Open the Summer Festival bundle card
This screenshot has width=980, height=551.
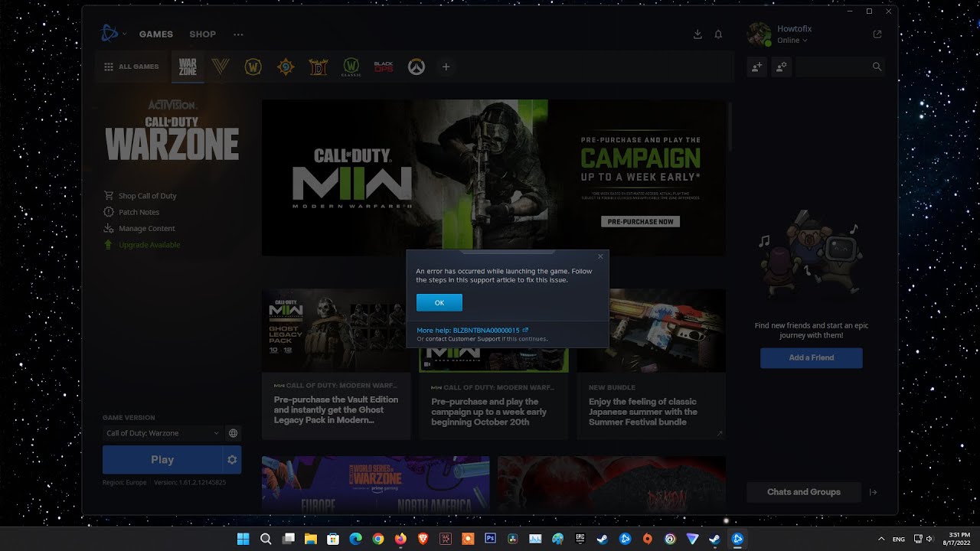coord(651,364)
